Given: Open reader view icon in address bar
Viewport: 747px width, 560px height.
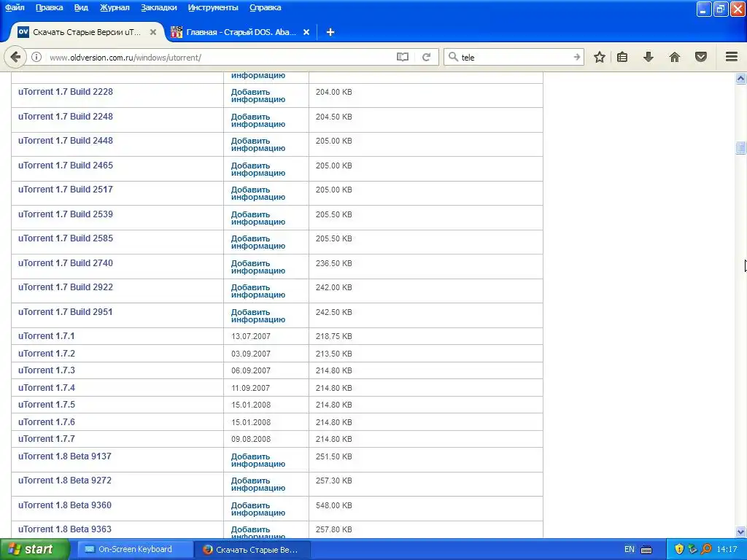Looking at the screenshot, I should click(403, 57).
